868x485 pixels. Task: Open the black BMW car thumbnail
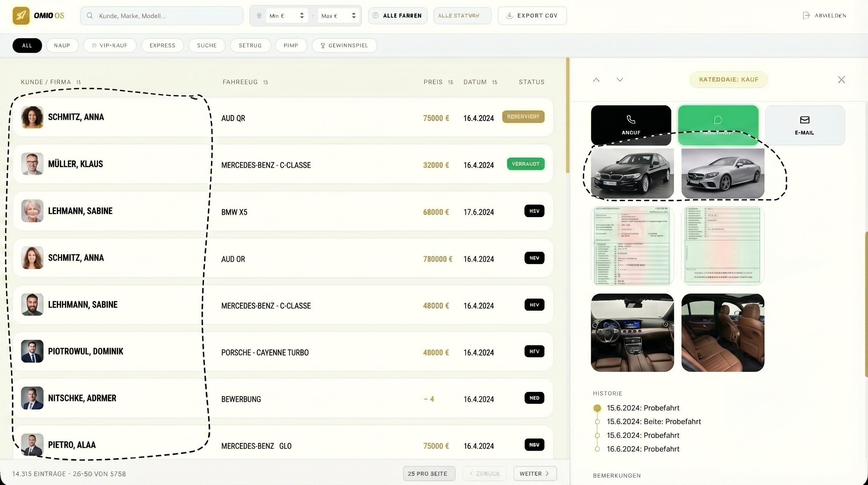point(632,173)
